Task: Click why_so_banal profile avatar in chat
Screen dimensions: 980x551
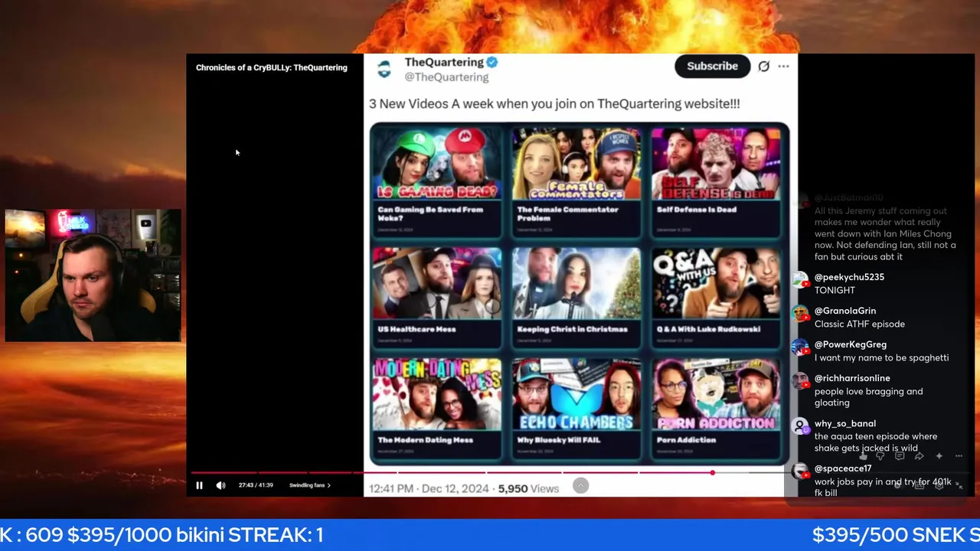Action: [800, 426]
